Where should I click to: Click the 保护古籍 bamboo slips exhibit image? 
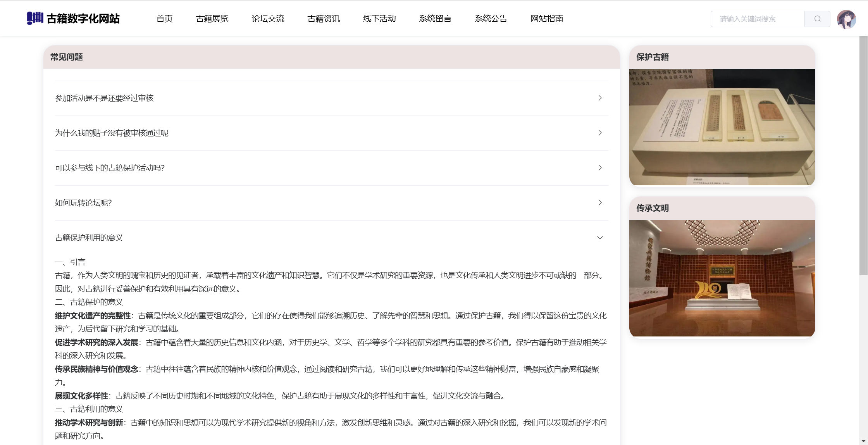(x=722, y=127)
